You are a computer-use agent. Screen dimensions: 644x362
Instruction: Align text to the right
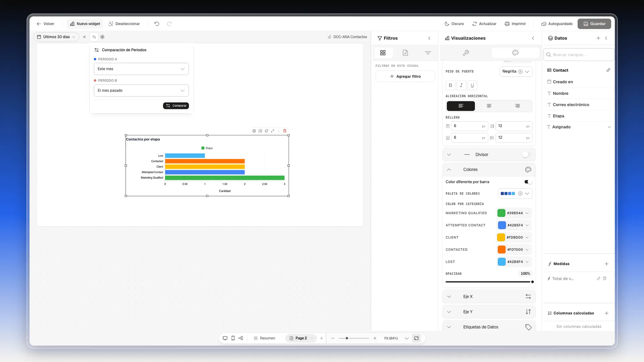click(518, 106)
